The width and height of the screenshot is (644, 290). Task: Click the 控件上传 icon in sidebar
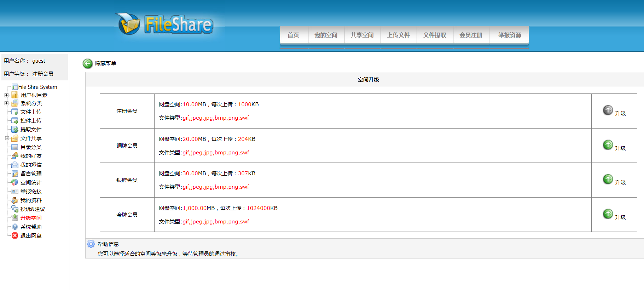14,121
